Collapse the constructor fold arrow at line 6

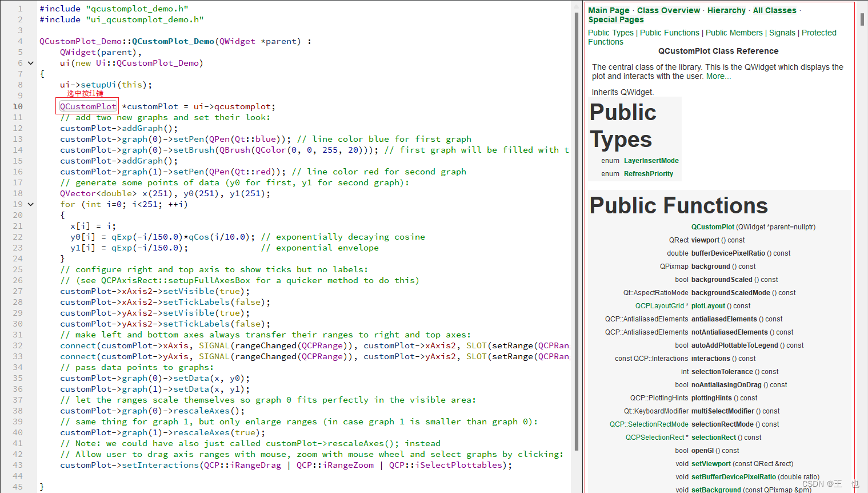point(31,63)
